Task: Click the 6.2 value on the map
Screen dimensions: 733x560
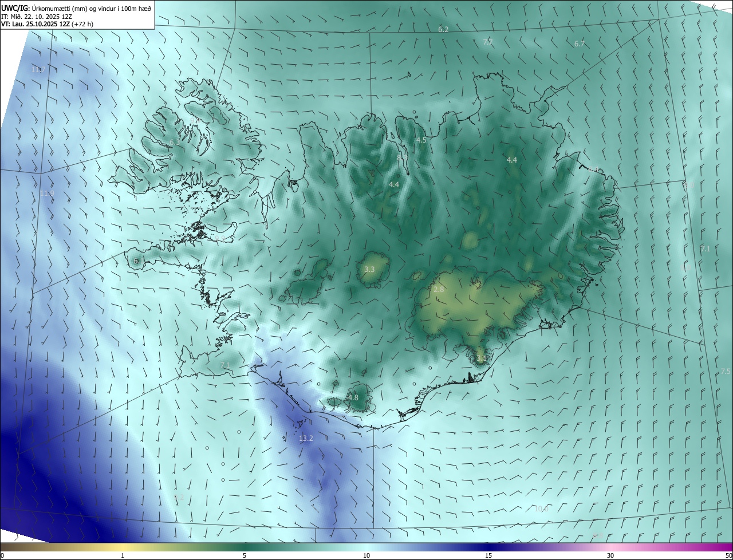Action: coord(443,29)
